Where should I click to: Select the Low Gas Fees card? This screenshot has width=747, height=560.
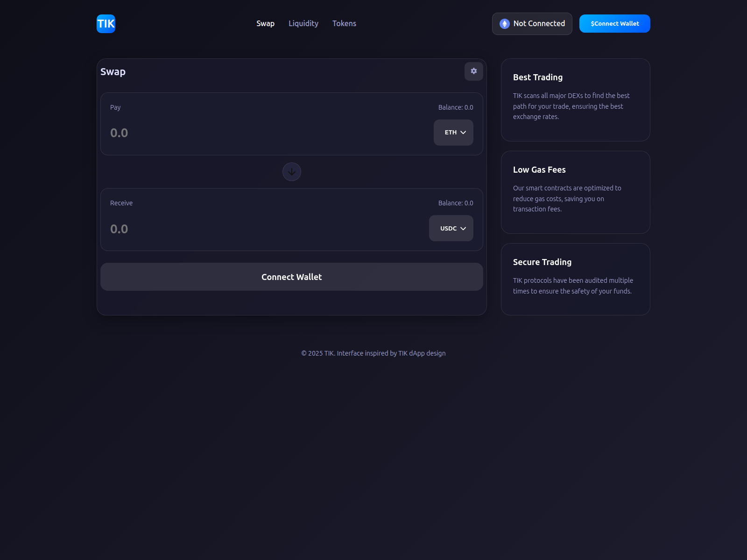click(x=575, y=192)
